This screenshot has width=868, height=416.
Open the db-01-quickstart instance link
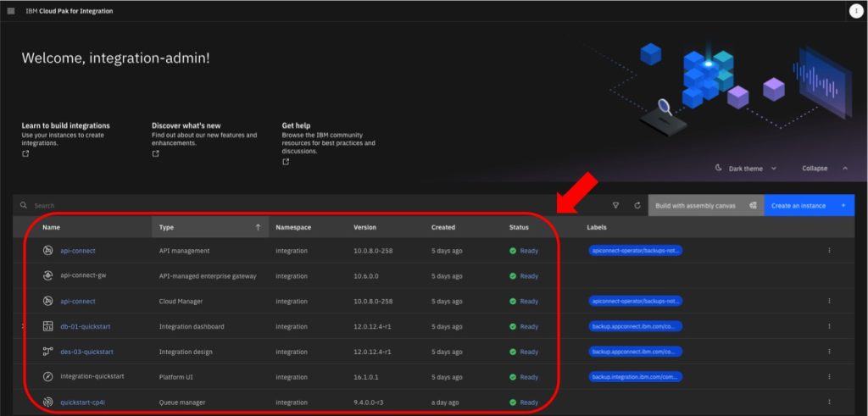[86, 326]
